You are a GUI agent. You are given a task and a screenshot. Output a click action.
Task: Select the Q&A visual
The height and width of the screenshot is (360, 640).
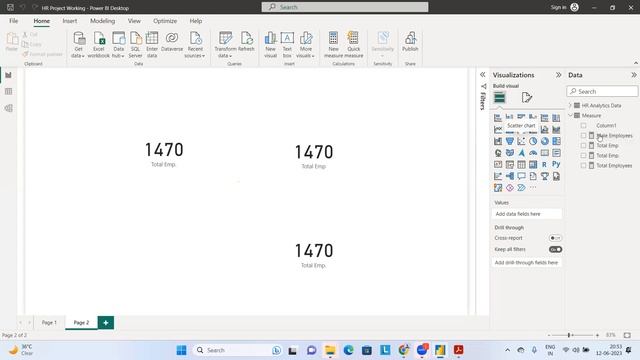click(521, 176)
